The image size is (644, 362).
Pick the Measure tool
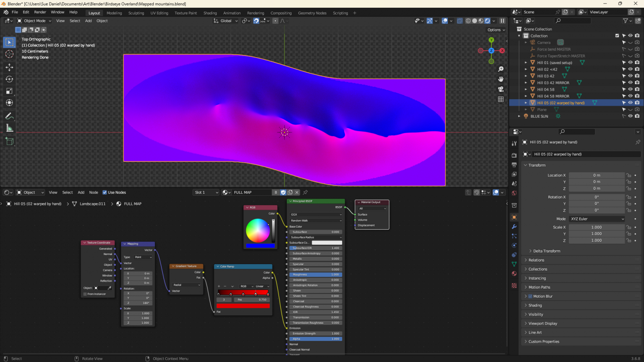[x=9, y=128]
